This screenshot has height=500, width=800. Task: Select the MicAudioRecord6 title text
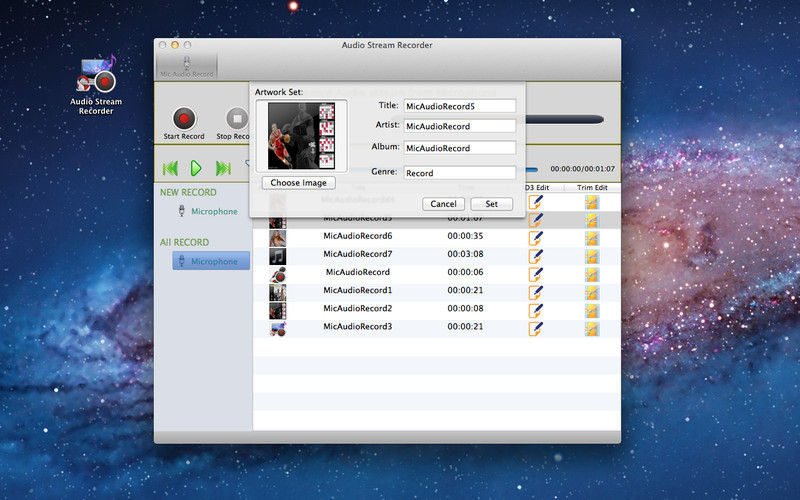358,236
